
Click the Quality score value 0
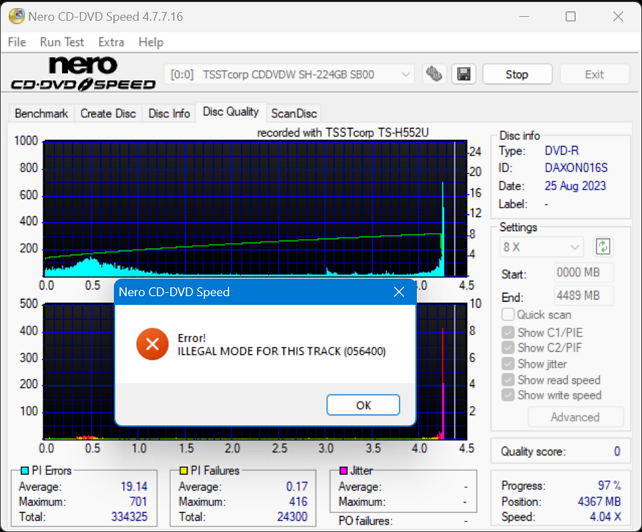[617, 452]
